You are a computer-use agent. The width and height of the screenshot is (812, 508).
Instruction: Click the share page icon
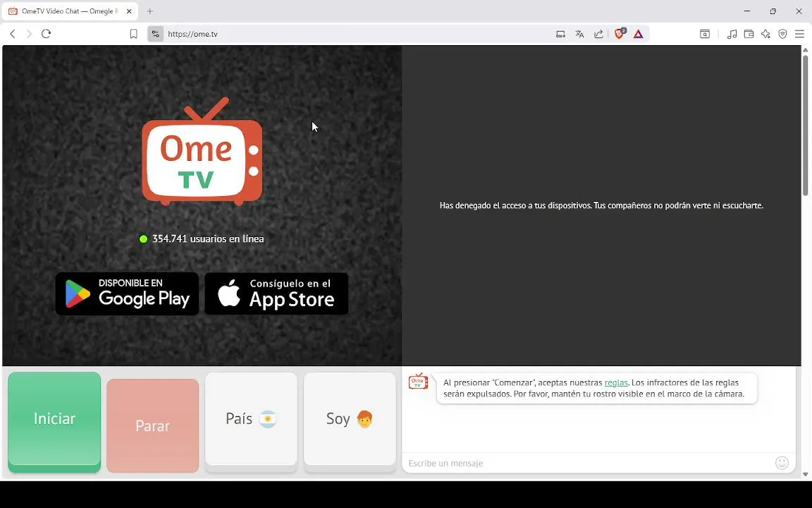point(598,34)
